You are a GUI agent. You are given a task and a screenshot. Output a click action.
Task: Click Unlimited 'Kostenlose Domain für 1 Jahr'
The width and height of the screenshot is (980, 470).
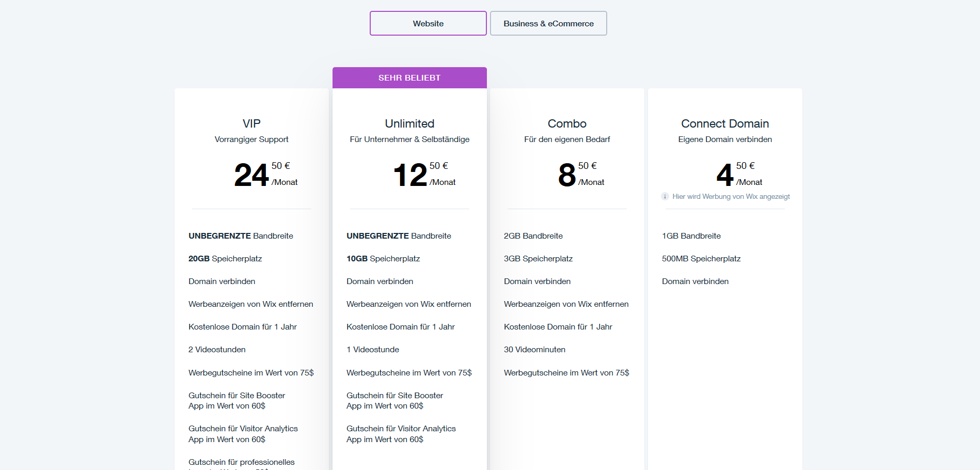pyautogui.click(x=401, y=326)
